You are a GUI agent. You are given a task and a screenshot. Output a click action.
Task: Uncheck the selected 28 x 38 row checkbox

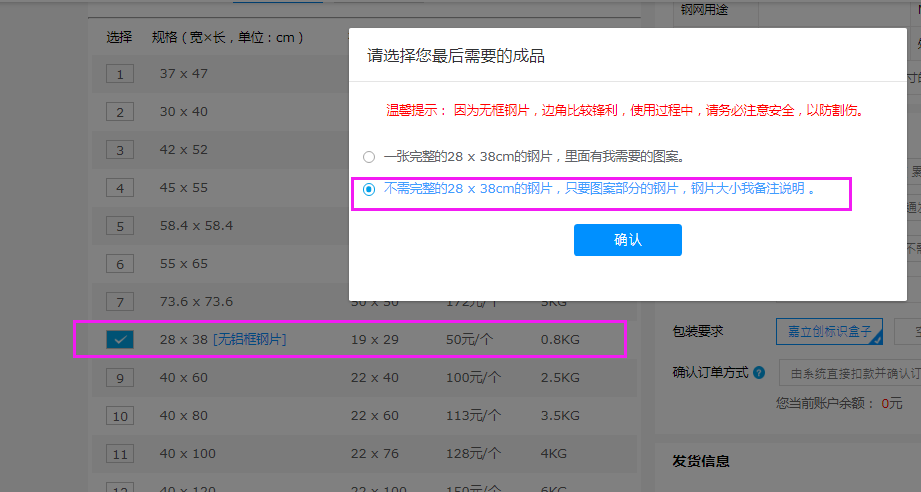(120, 340)
